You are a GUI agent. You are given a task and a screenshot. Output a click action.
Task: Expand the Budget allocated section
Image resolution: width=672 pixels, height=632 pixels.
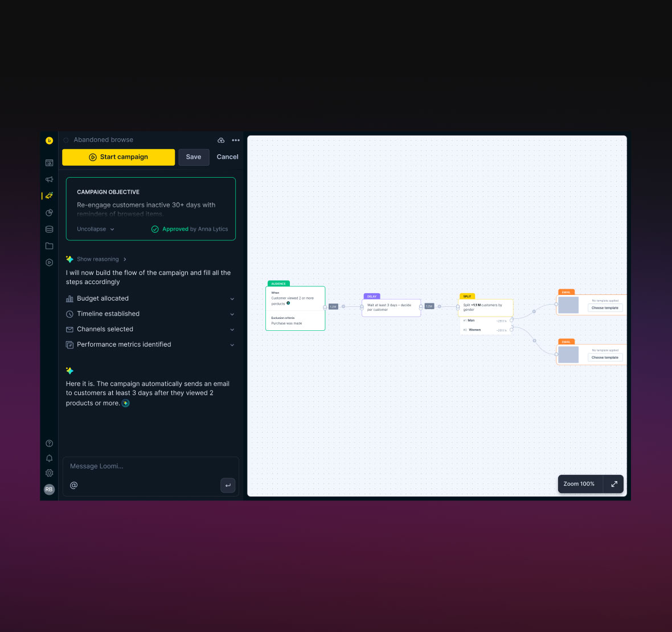point(232,299)
